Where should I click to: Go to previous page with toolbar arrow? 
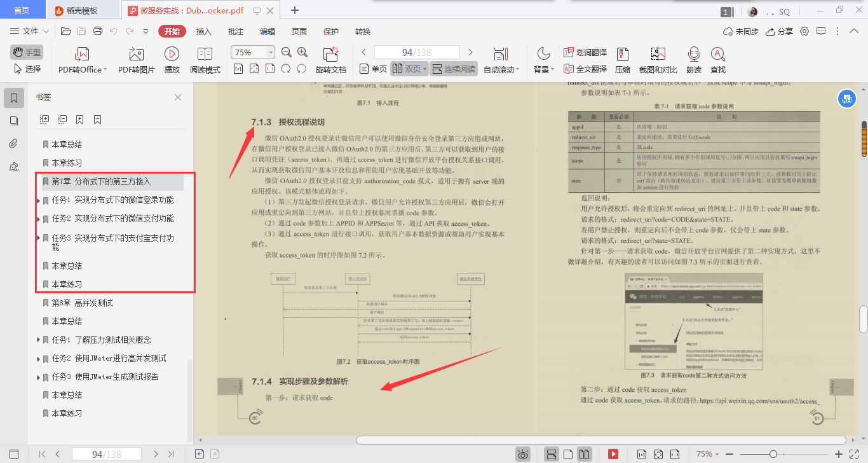point(363,52)
